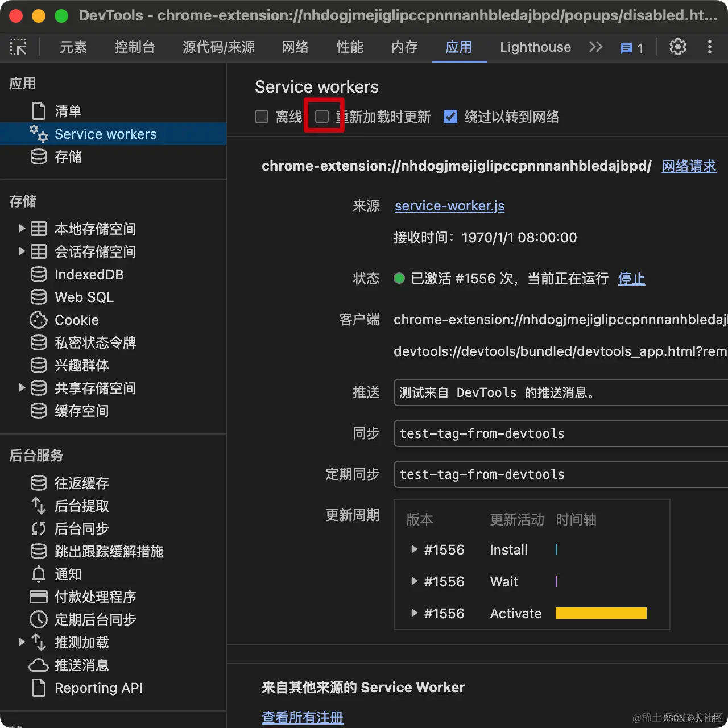Click the 私密状态令牌 database icon
The height and width of the screenshot is (728, 728).
(x=39, y=342)
